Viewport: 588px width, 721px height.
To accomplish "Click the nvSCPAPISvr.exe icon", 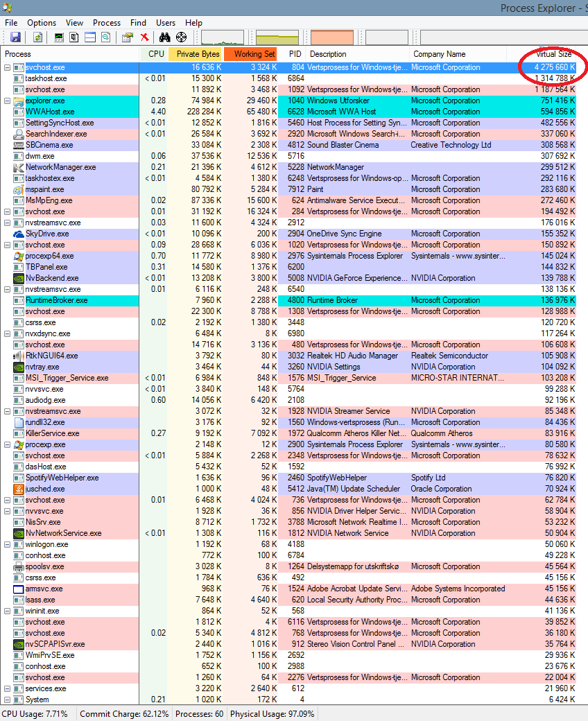I will [19, 644].
